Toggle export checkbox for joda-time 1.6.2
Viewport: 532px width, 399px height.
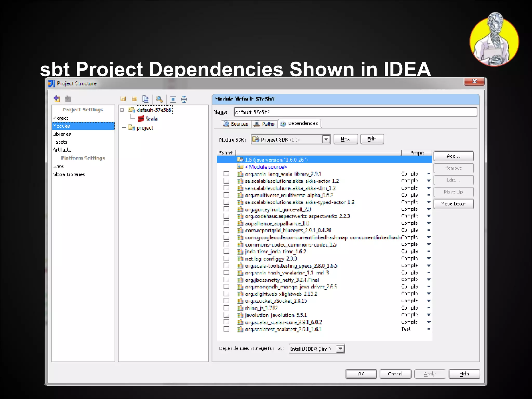coord(226,251)
